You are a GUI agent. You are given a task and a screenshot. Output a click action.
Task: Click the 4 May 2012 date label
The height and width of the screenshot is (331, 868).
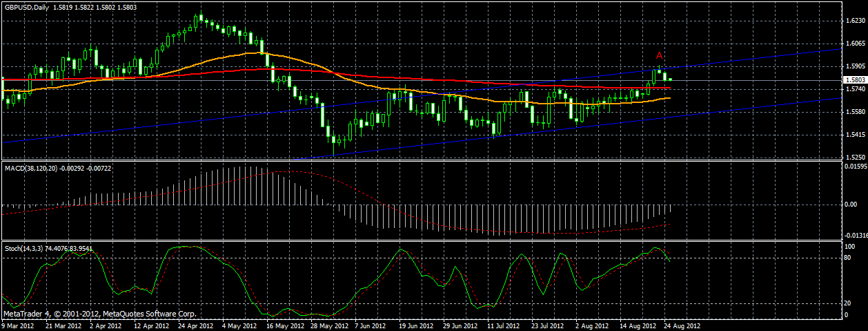[x=241, y=325]
